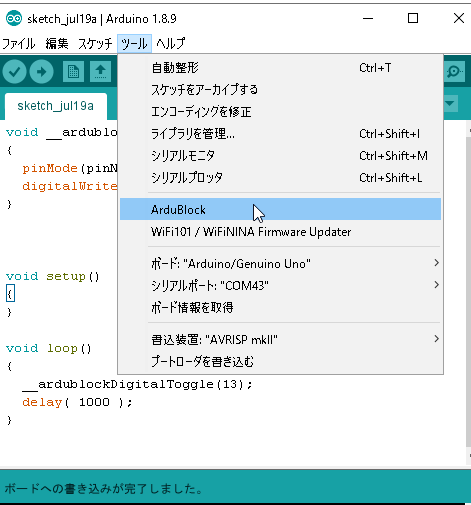Choose エンコーディングを修正

(280, 112)
